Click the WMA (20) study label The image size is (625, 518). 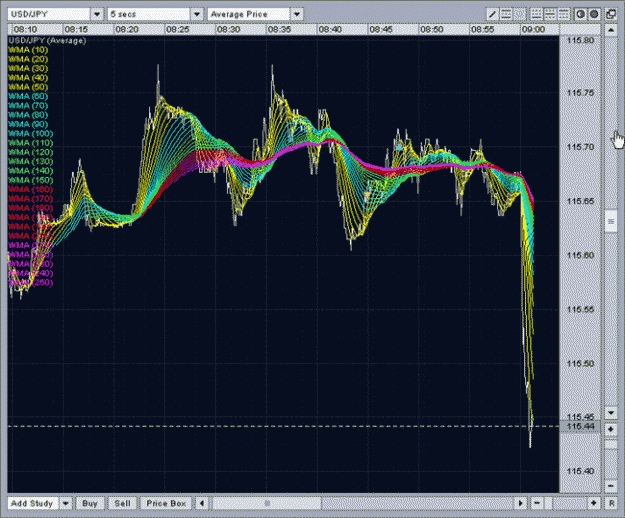tap(28, 59)
